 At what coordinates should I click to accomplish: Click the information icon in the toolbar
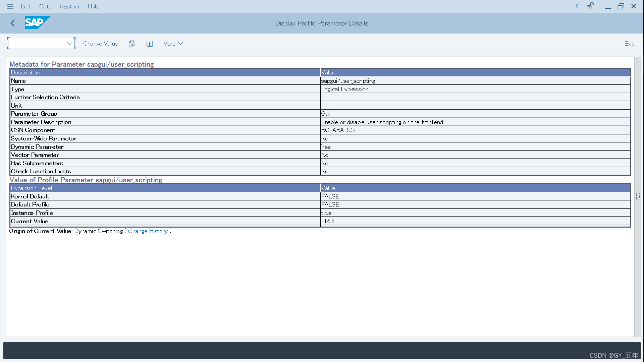click(x=150, y=44)
